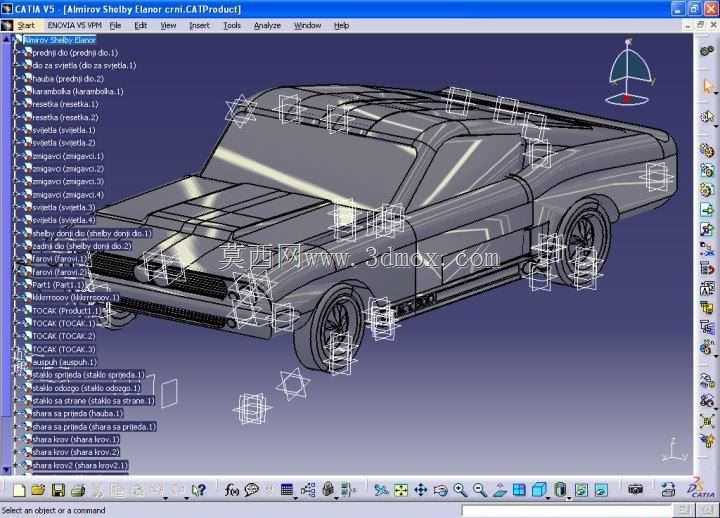Click the printer icon next to CATIA logo
The image size is (720, 518).
pos(669,490)
